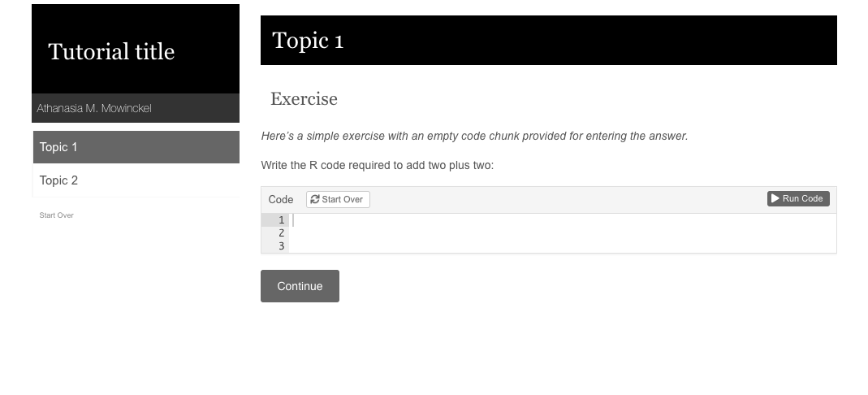Click line 1 of the code editor
Viewport: 868px width, 395px height.
pyautogui.click(x=563, y=220)
